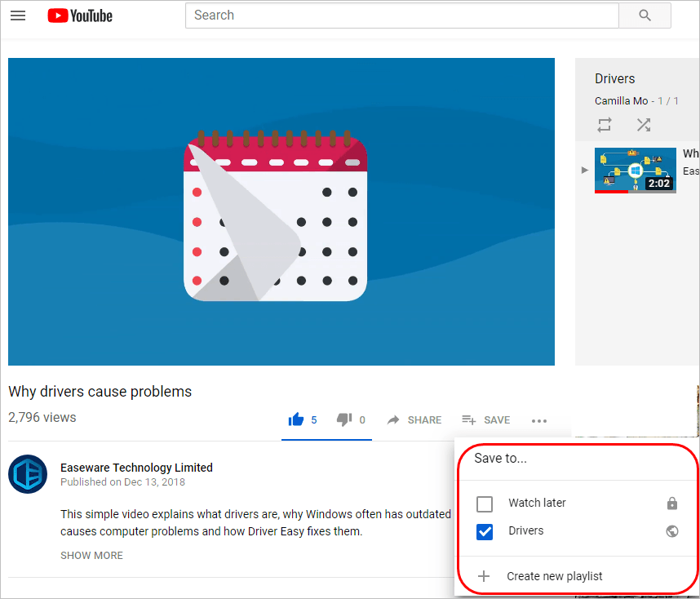
Task: Open Camilla Mo's playlist page
Action: (619, 100)
